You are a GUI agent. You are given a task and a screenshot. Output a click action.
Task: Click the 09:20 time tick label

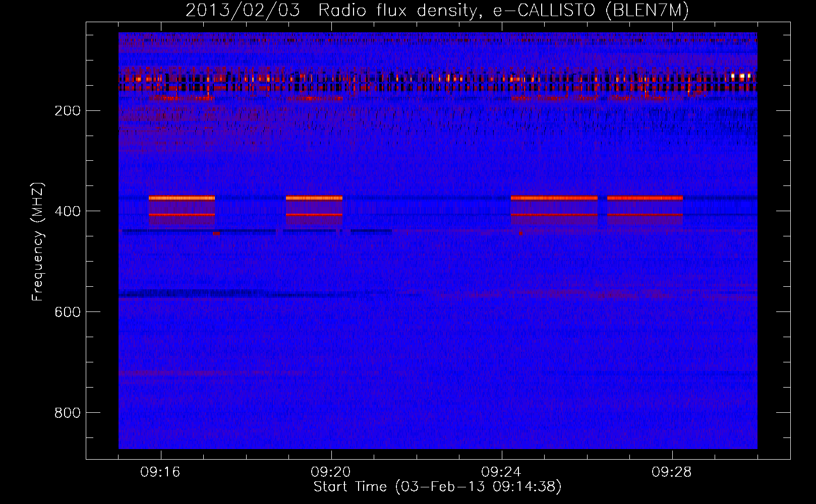pyautogui.click(x=331, y=472)
